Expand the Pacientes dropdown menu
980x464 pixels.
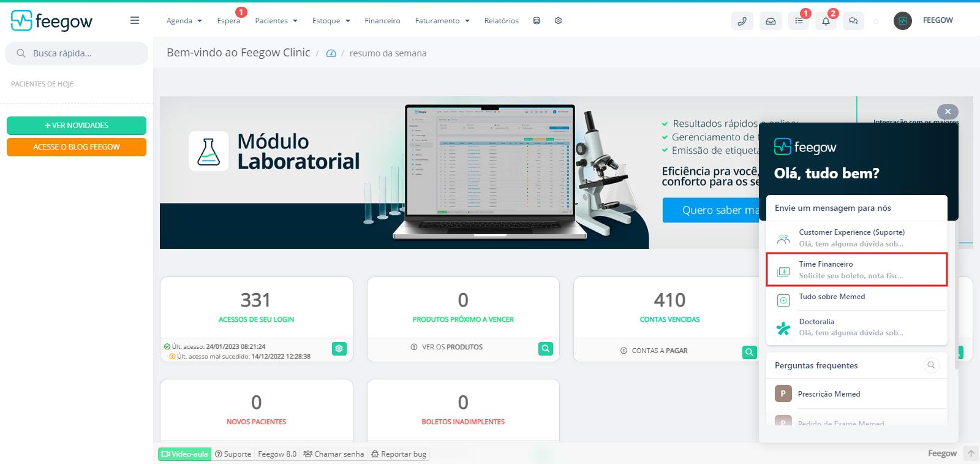[x=276, y=21]
